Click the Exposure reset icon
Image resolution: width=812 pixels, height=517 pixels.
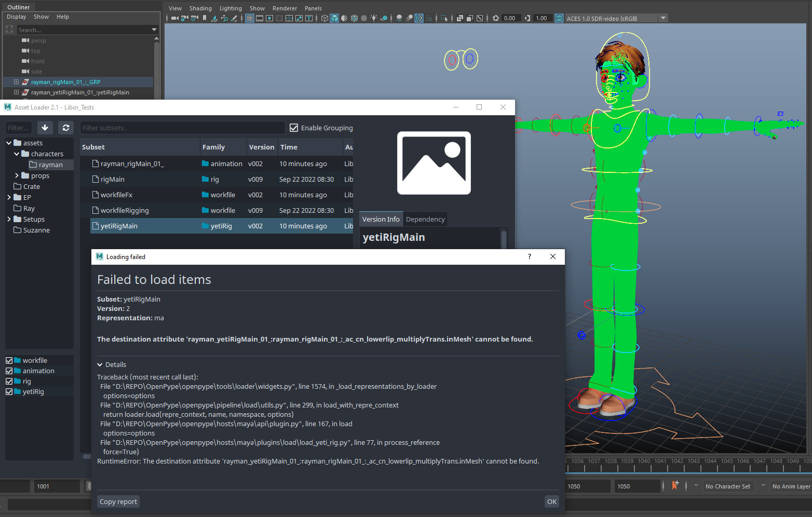point(496,18)
